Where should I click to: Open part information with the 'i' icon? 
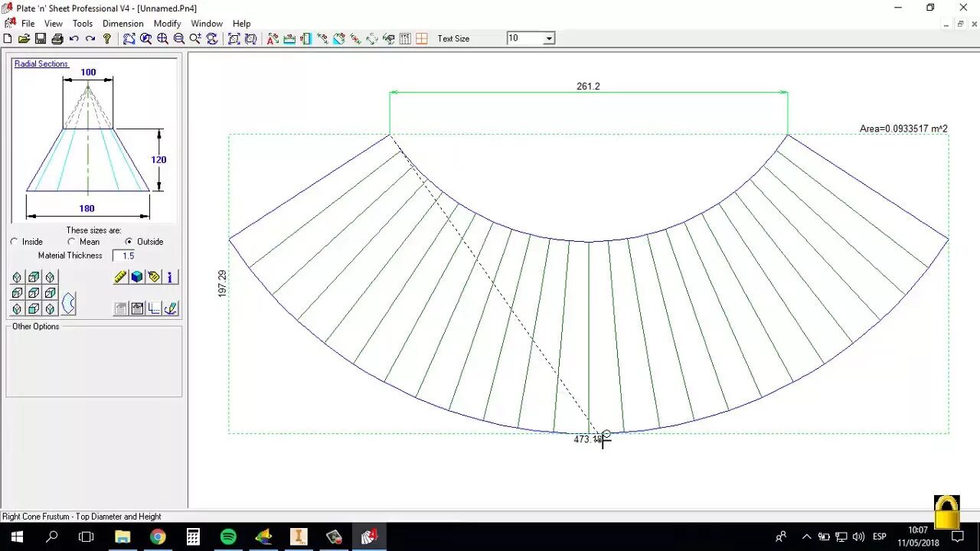point(170,277)
